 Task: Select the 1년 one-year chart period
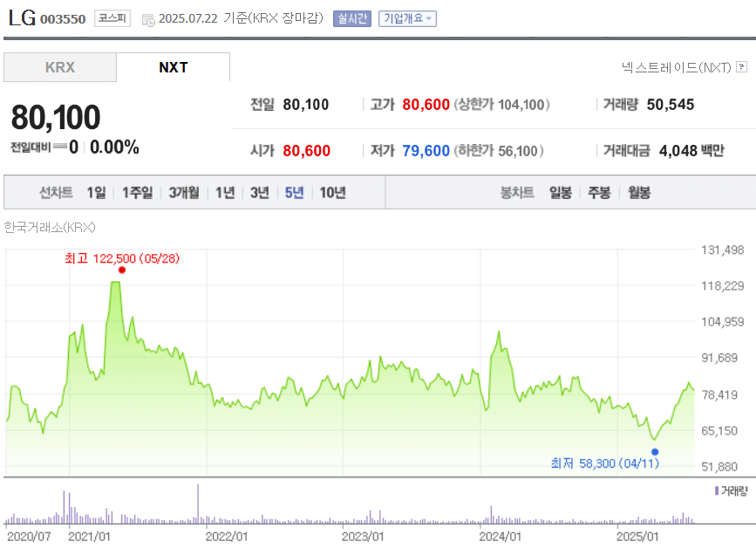pyautogui.click(x=224, y=191)
